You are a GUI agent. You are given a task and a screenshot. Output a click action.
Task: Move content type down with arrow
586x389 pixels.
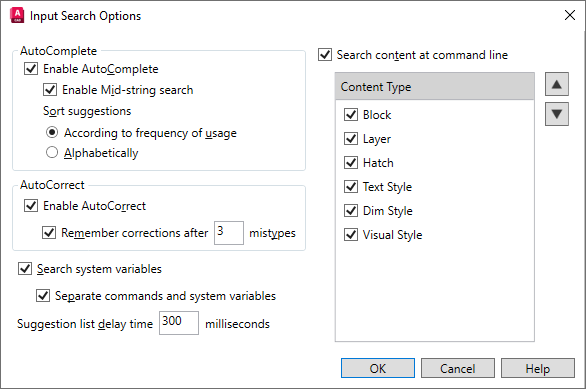(x=556, y=114)
